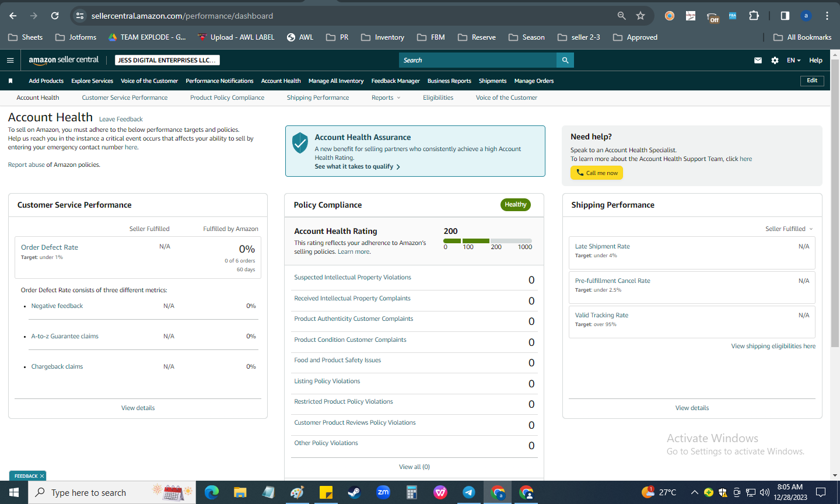
Task: Open the Calculator from the taskbar
Action: (x=412, y=492)
